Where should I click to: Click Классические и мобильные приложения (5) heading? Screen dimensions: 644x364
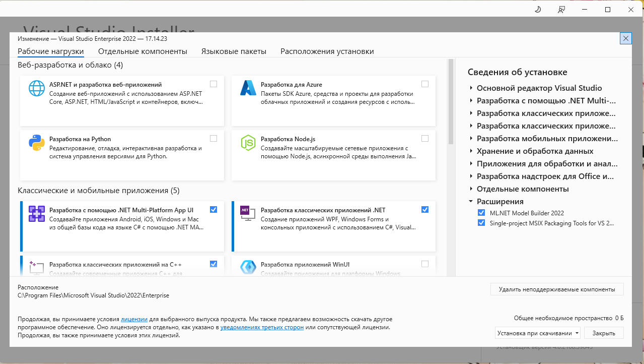pyautogui.click(x=98, y=191)
